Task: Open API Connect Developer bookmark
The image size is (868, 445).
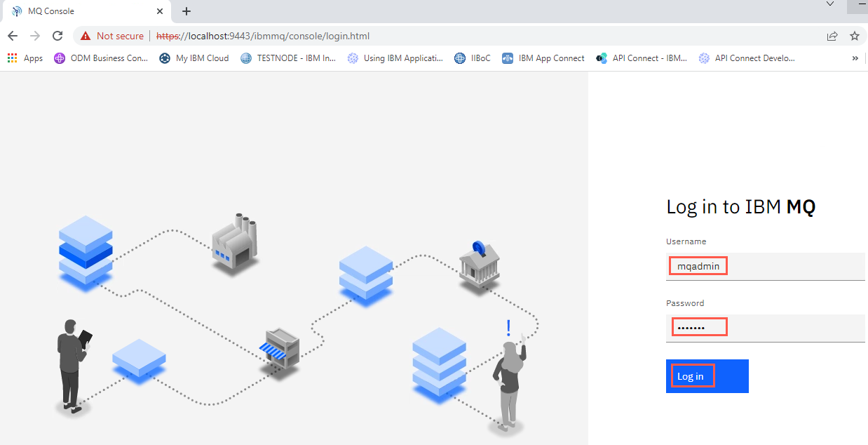Action: (x=747, y=58)
